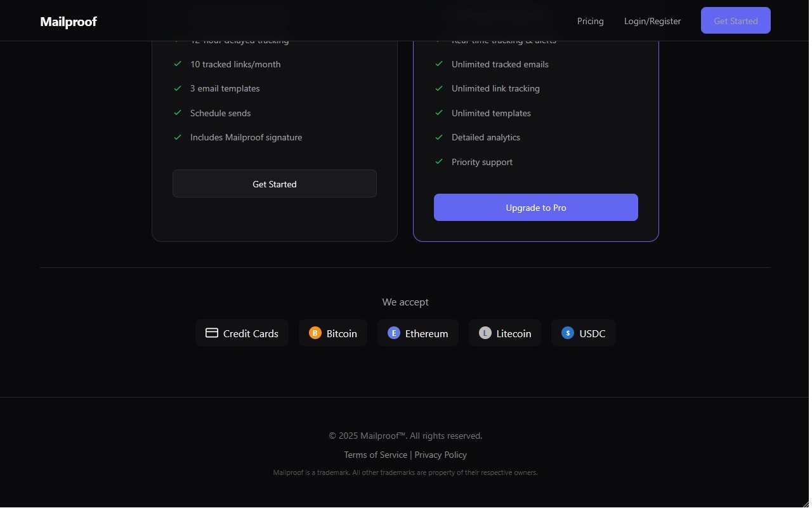Open the Privacy Policy link

(440, 455)
